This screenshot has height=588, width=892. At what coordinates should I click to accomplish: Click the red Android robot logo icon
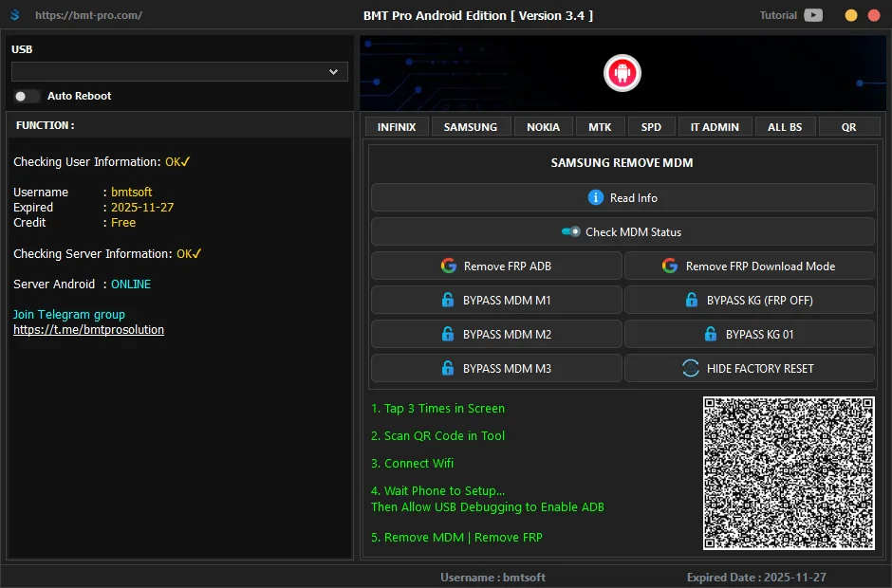click(623, 73)
